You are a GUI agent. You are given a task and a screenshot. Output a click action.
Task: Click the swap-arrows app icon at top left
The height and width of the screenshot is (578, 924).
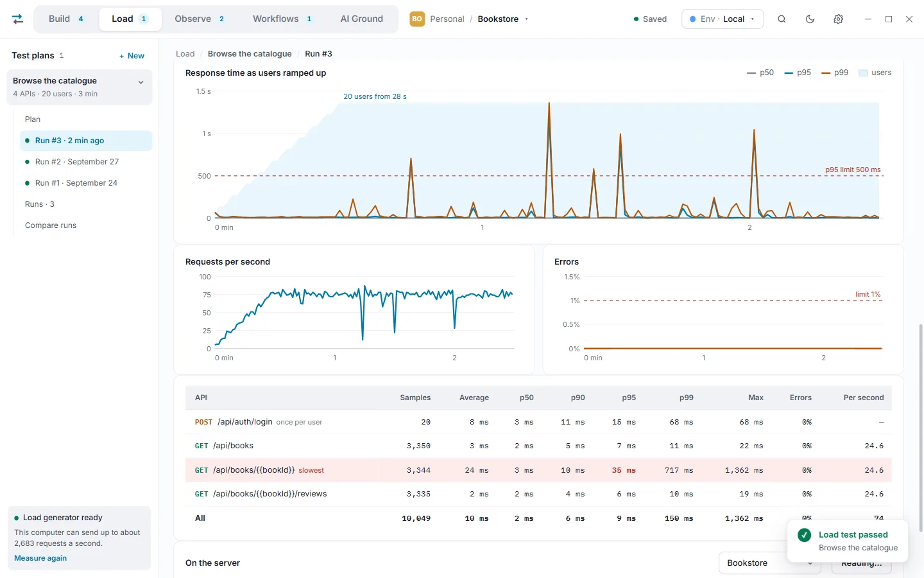point(18,19)
